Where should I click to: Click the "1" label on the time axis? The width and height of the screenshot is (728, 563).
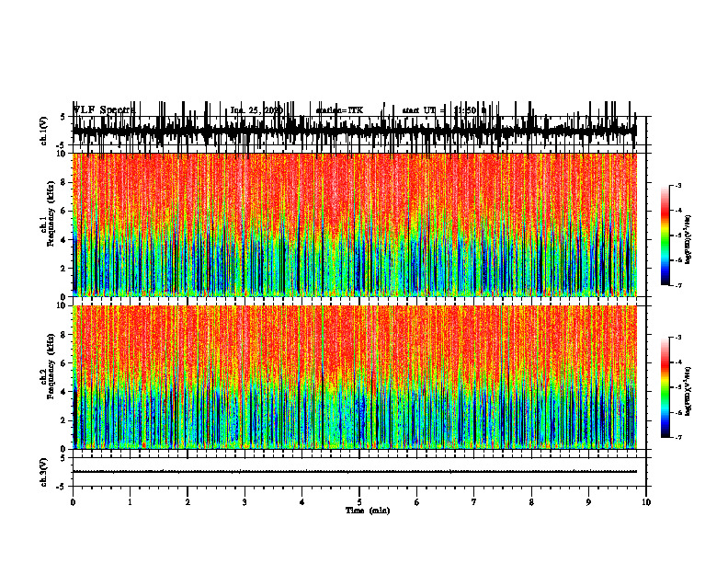[130, 502]
